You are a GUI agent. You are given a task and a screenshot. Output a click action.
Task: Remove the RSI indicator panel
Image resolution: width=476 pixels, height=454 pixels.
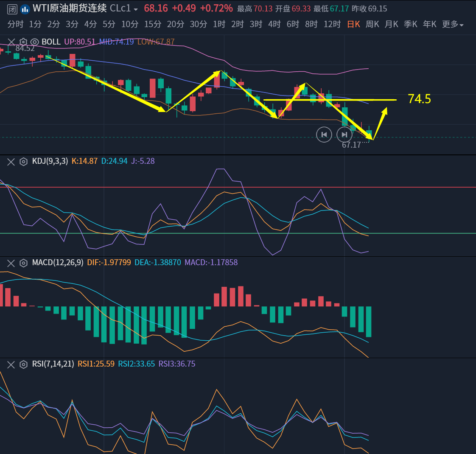pos(11,364)
